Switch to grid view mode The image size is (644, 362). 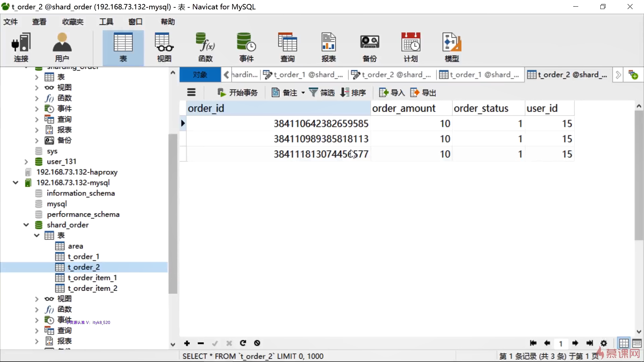624,343
